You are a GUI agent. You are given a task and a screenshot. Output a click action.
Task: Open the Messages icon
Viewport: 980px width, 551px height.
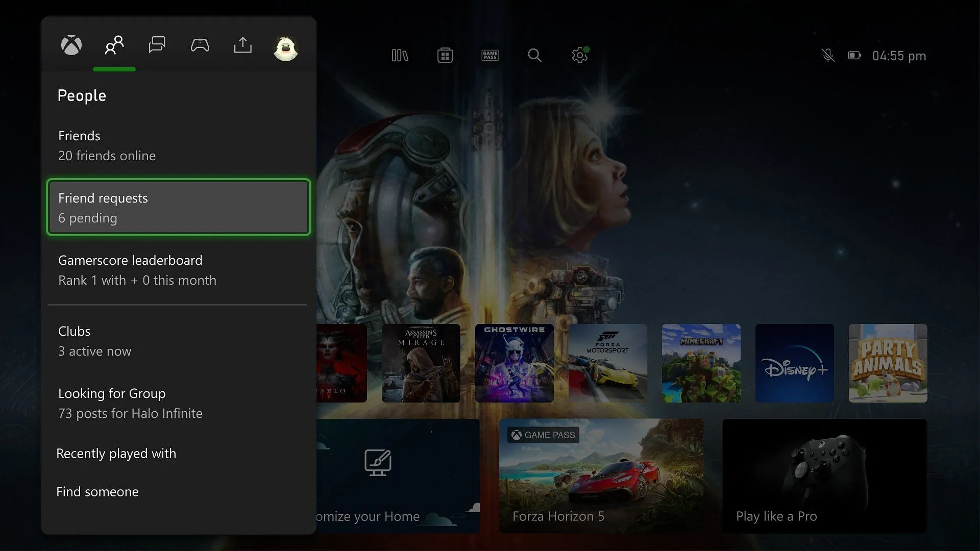[157, 44]
